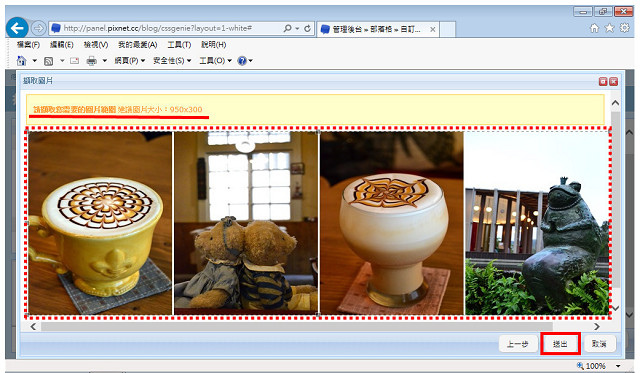Click the search magnifier in address bar
The width and height of the screenshot is (640, 373).
pos(287,28)
